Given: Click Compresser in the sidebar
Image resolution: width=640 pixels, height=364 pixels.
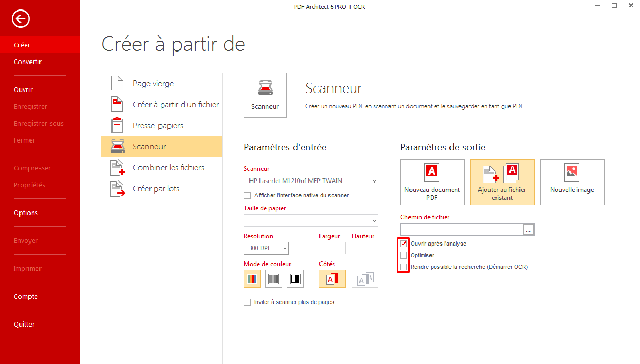Looking at the screenshot, I should pos(40,168).
